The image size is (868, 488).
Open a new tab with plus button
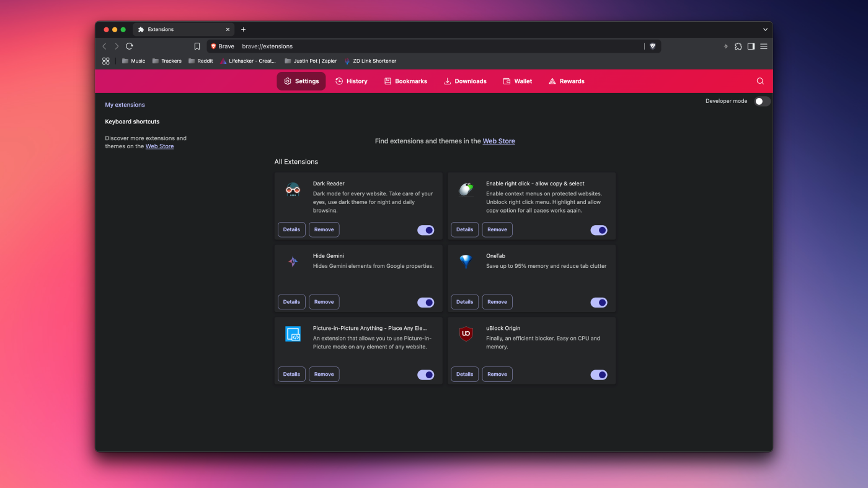point(243,29)
